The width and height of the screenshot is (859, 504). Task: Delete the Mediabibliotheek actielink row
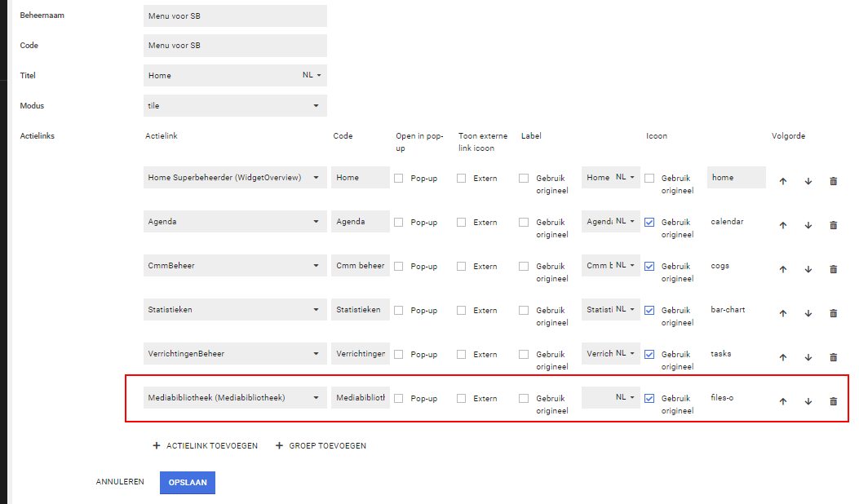pos(833,401)
